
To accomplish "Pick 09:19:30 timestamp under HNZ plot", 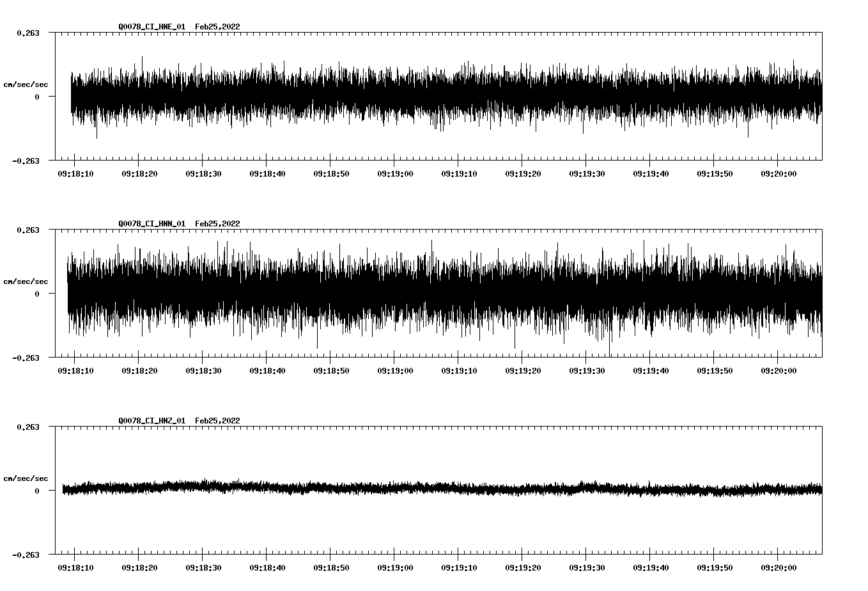I will 587,567.
